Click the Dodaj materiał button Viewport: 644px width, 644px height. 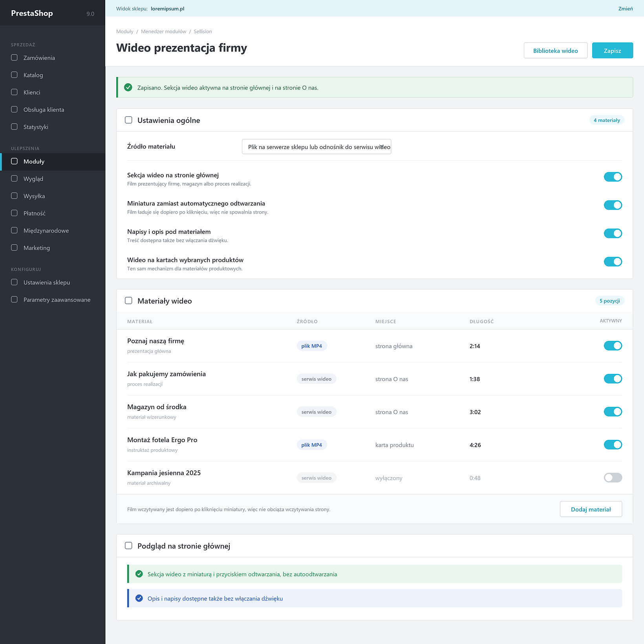click(591, 509)
